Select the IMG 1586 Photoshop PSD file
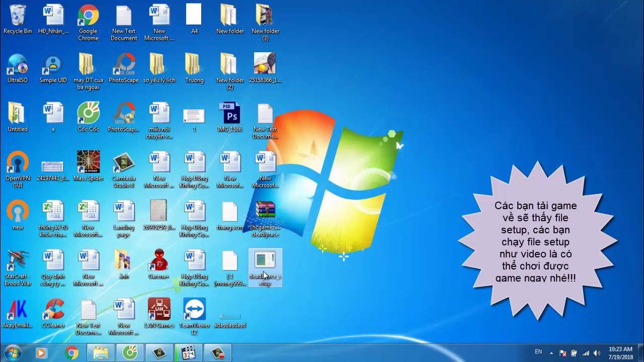644x362 pixels. point(230,117)
